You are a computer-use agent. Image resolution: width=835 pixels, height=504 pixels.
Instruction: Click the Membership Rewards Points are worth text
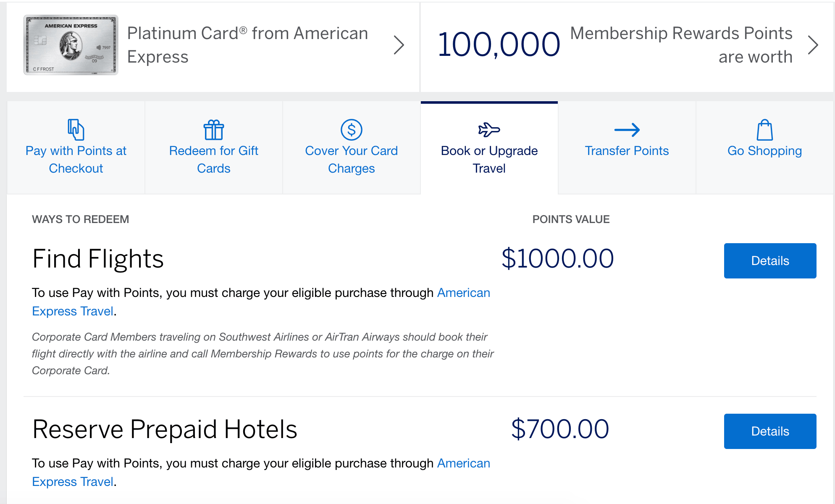click(681, 45)
